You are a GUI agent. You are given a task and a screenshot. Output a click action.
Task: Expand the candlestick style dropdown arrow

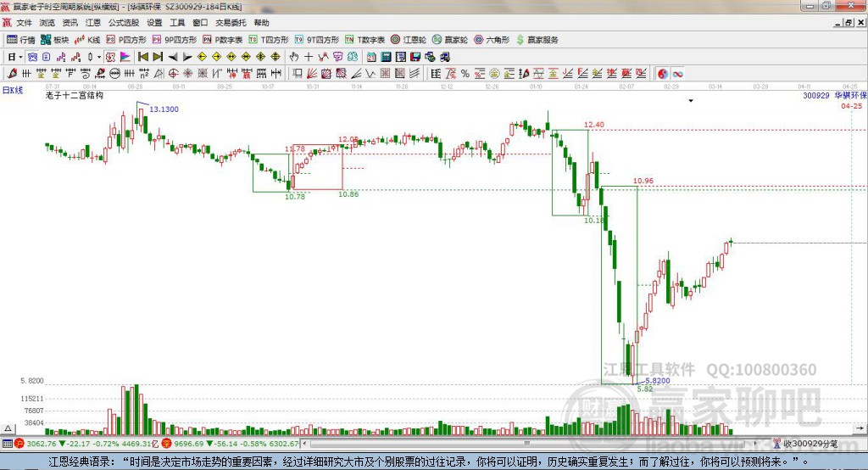(x=99, y=57)
